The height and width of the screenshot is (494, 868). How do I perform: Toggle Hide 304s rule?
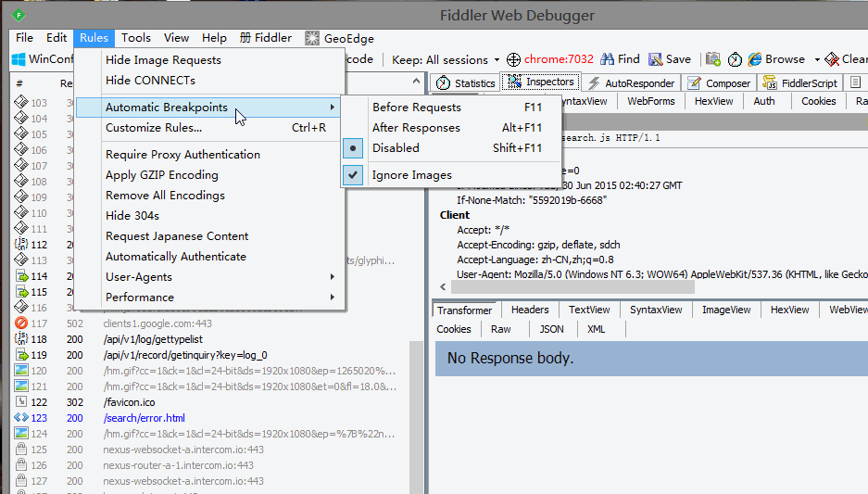[208, 215]
